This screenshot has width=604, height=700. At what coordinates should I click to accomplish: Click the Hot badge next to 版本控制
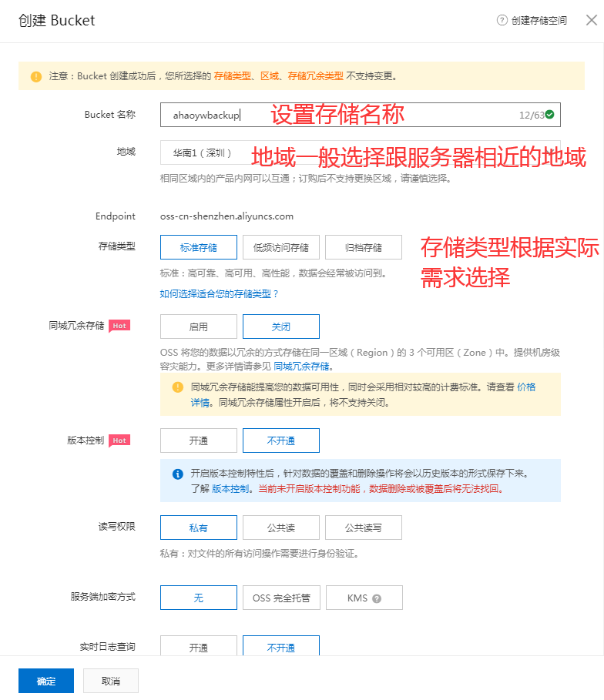pos(119,440)
